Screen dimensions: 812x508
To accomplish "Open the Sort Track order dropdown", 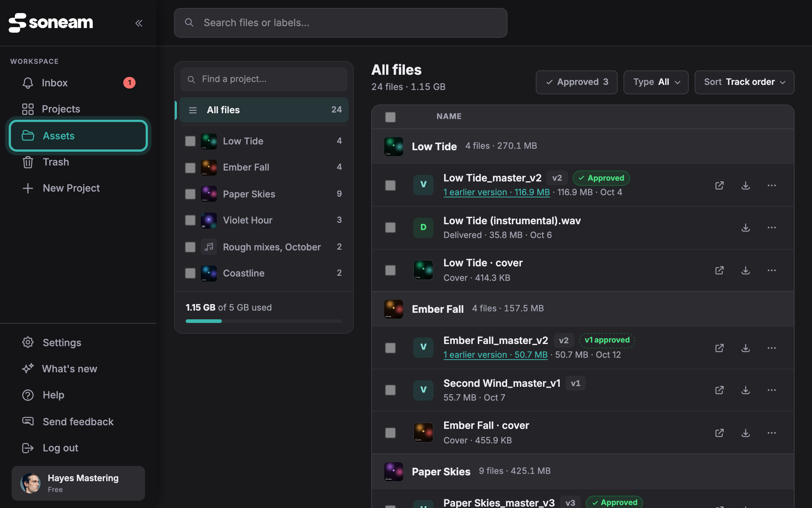I will click(x=745, y=82).
